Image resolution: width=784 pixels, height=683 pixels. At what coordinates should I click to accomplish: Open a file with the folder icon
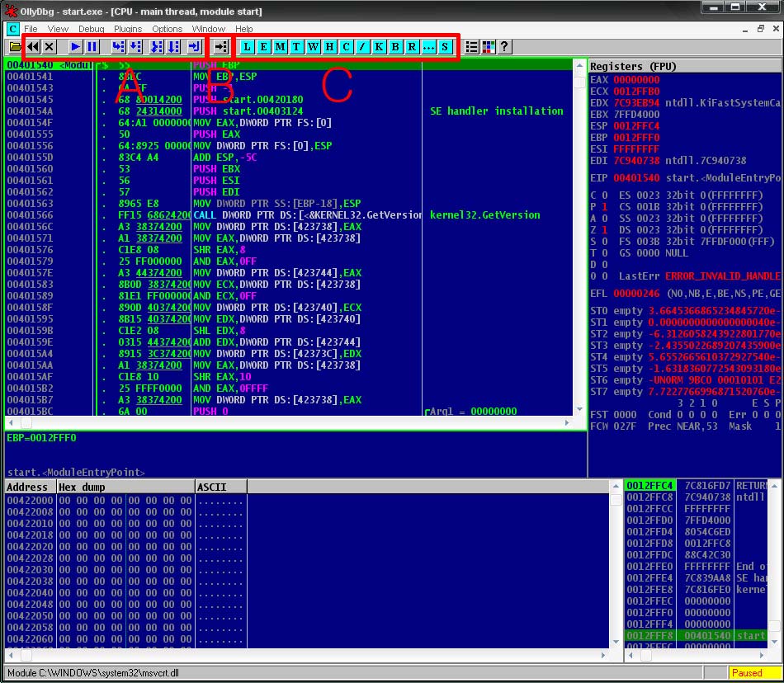tap(15, 47)
